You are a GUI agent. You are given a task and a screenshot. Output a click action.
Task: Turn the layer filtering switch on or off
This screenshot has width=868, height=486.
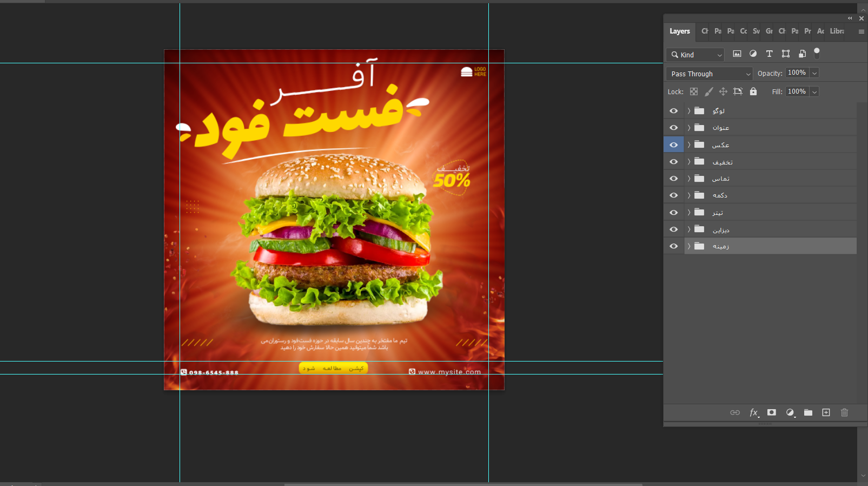coord(817,53)
